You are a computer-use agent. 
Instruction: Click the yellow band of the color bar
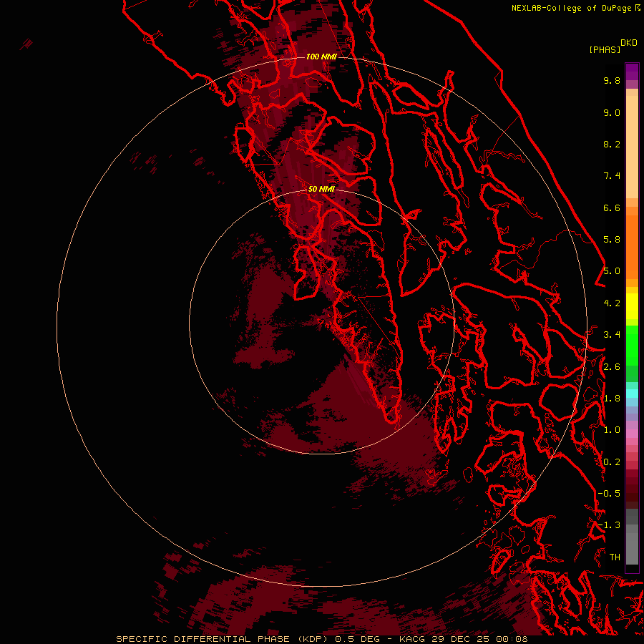point(632,306)
